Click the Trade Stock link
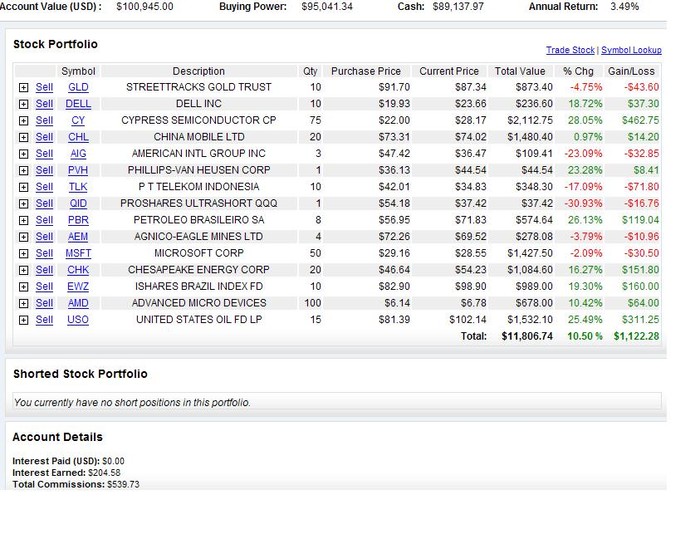700x534 pixels. 570,50
